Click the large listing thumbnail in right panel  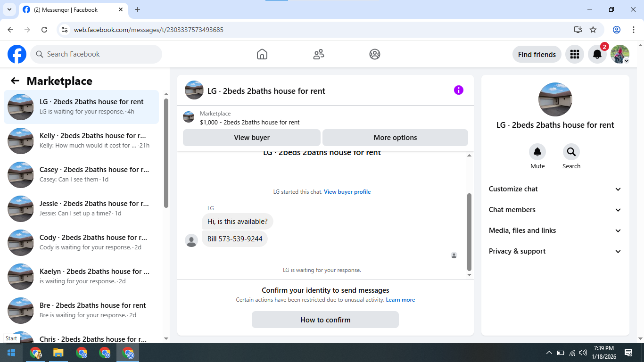555,99
